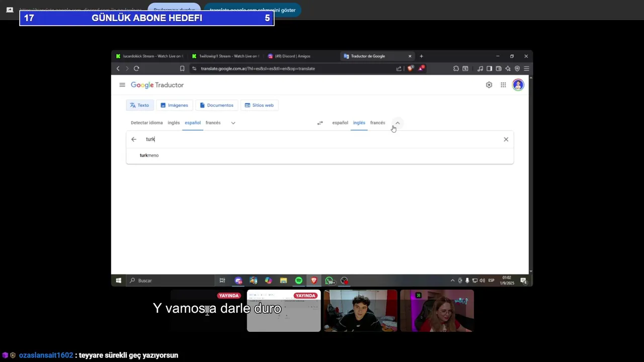
Task: Click the 'translate.google.com sekmesini göster' button
Action: (x=253, y=10)
